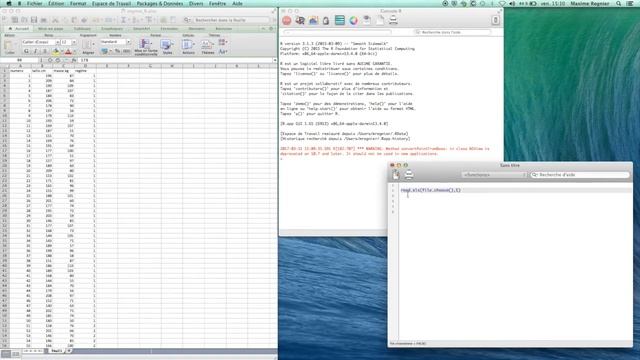Click the save floppy icon in Excel toolbar

tap(34, 20)
